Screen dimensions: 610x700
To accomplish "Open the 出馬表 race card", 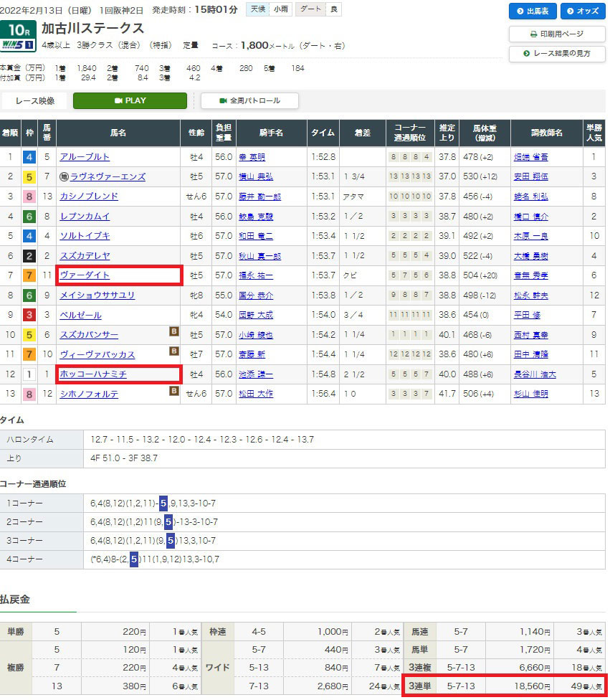I will click(x=532, y=11).
